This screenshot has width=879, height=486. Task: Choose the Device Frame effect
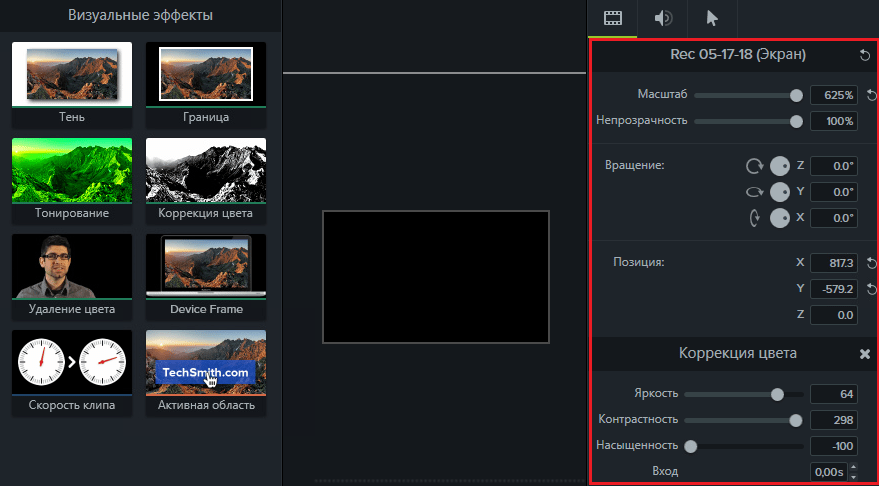coord(206,267)
